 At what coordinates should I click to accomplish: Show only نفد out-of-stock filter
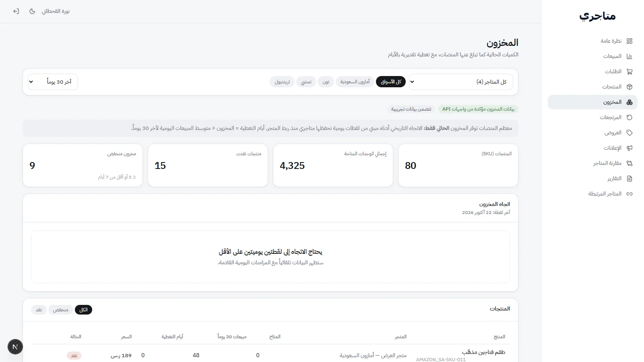point(39,310)
